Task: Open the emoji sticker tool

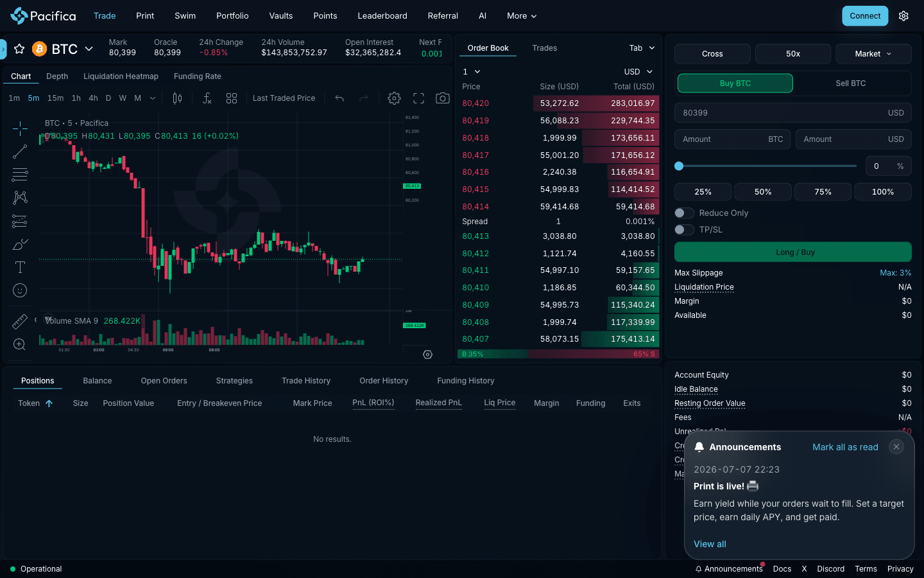Action: coord(20,290)
